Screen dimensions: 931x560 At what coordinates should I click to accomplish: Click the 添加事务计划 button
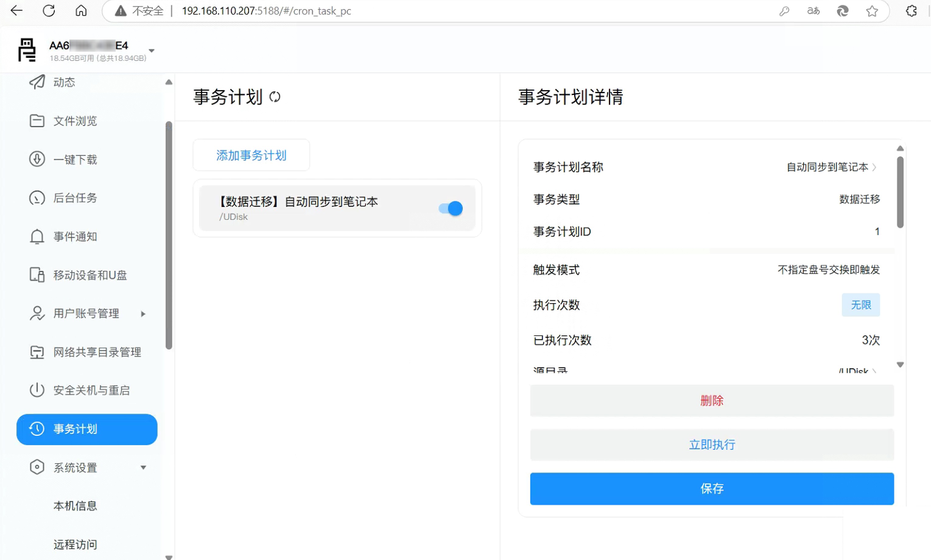point(251,155)
